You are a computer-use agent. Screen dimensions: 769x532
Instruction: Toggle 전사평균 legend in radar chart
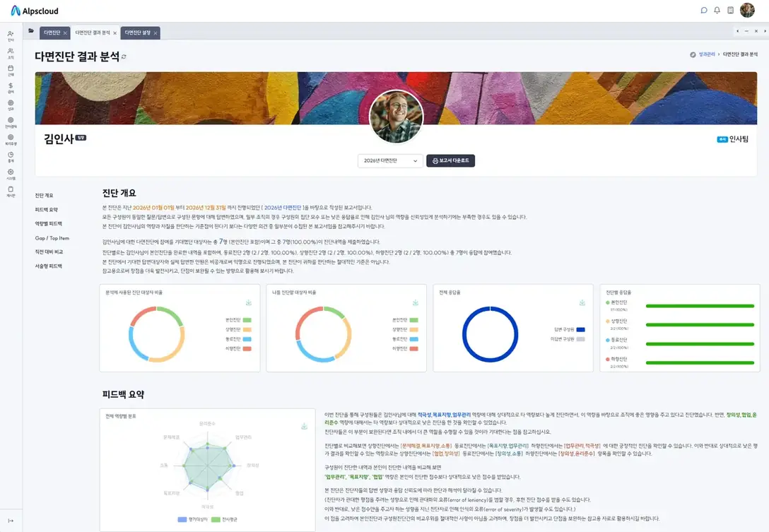[x=224, y=519]
